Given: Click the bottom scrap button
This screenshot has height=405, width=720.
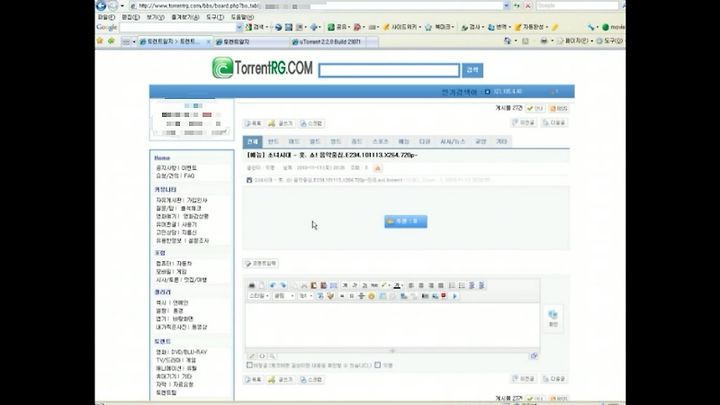Looking at the screenshot, I should point(311,380).
